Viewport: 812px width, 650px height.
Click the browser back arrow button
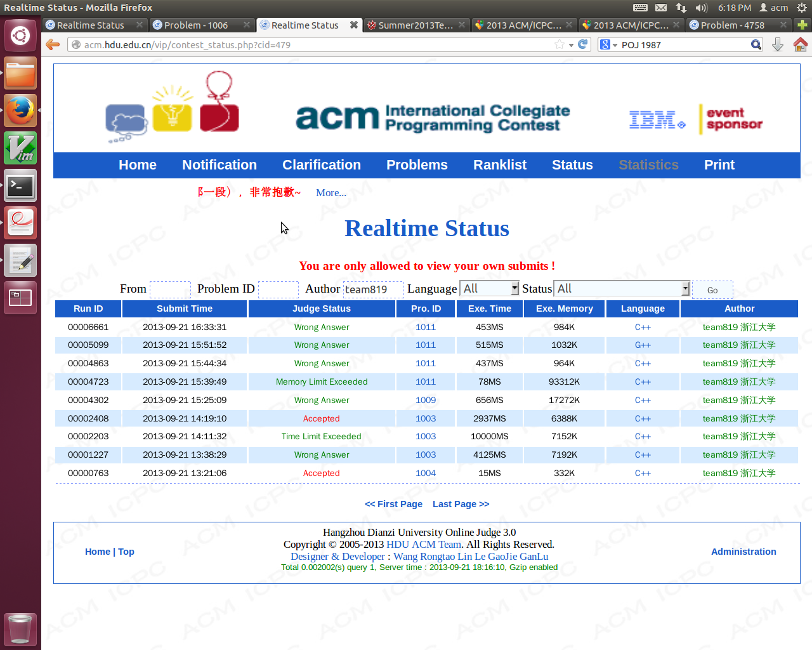(53, 44)
